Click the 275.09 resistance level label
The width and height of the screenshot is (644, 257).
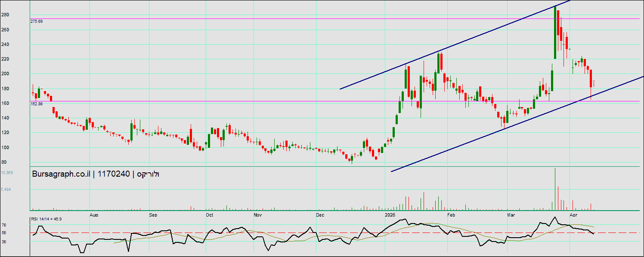(x=37, y=21)
